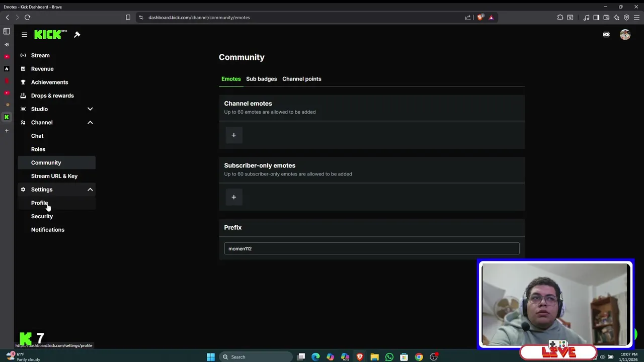Open Brave media playlist music icon

pos(586,17)
